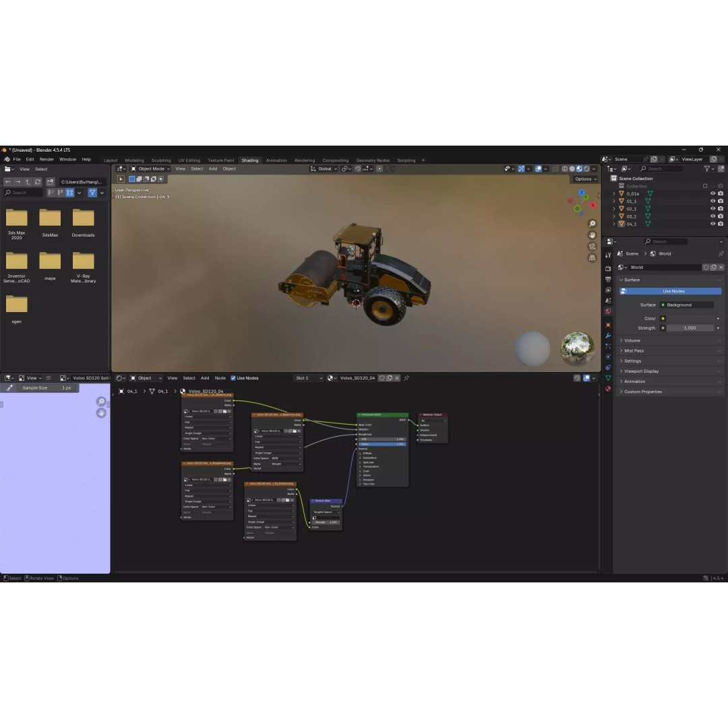Select the tweak select tool in viewport
The height and width of the screenshot is (728, 728).
coord(121,179)
